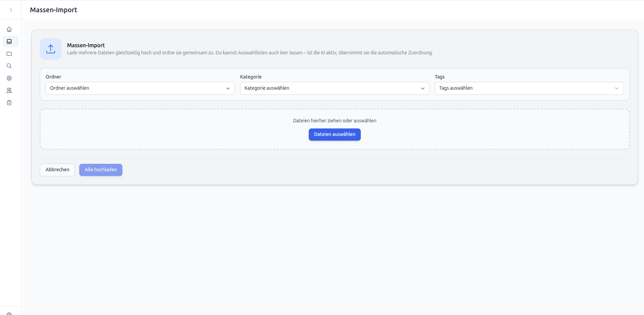Click the description text starting 'Lade mehrere Dateien'

tap(250, 53)
